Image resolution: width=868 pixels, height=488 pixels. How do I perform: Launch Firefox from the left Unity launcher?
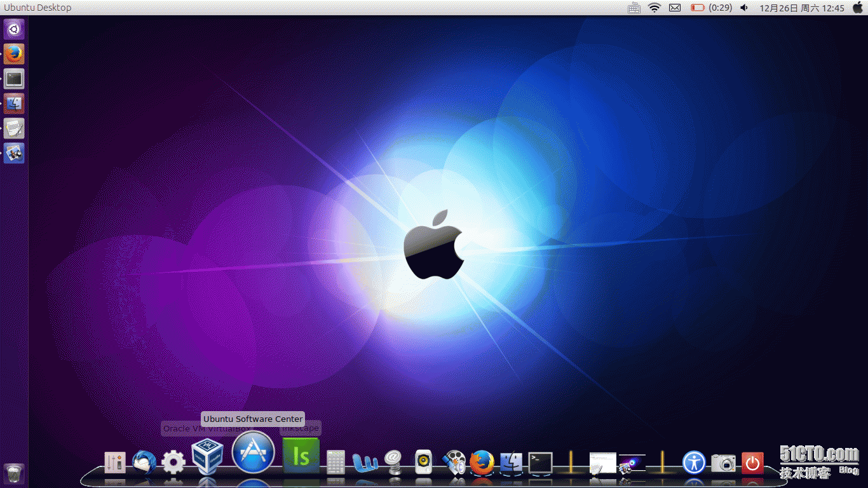click(x=14, y=54)
